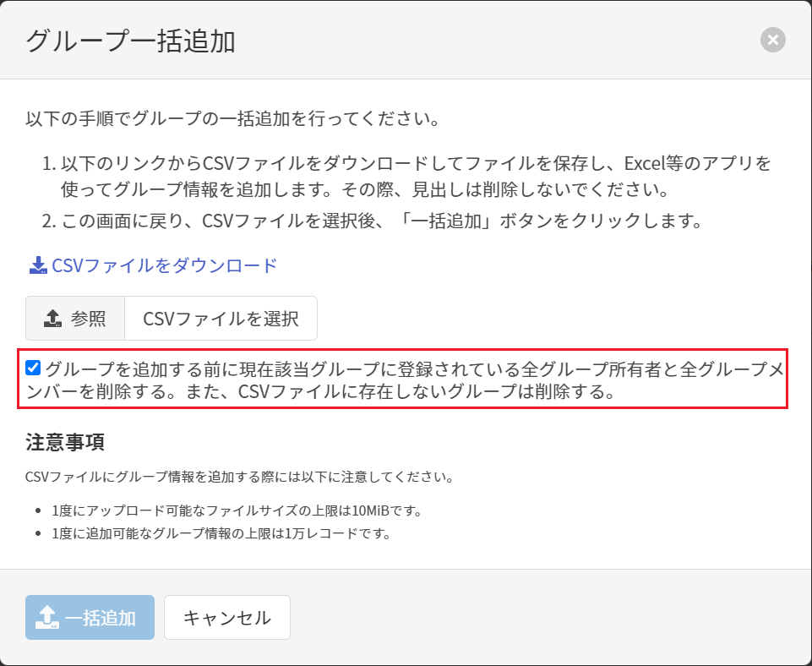Click the upload icon on the 一括追加 button
The width and height of the screenshot is (812, 666).
48,618
